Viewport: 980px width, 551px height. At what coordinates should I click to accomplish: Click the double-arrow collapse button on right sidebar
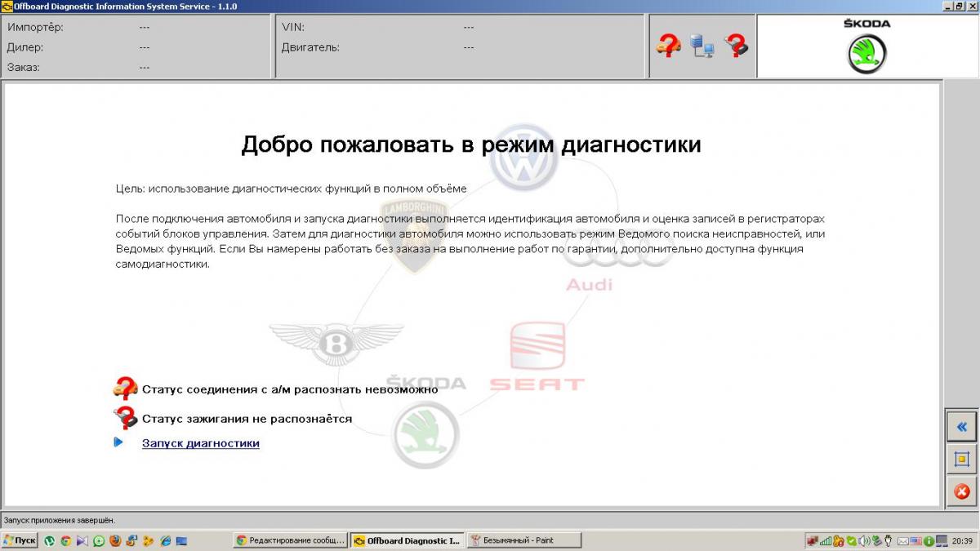click(961, 426)
